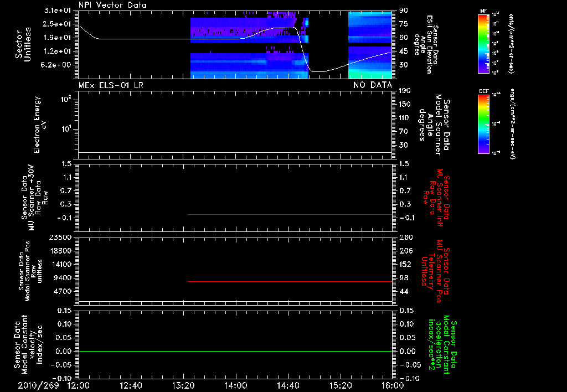This screenshot has height=392, width=567.
Task: Click the "14:00" time axis label
Action: 236,385
